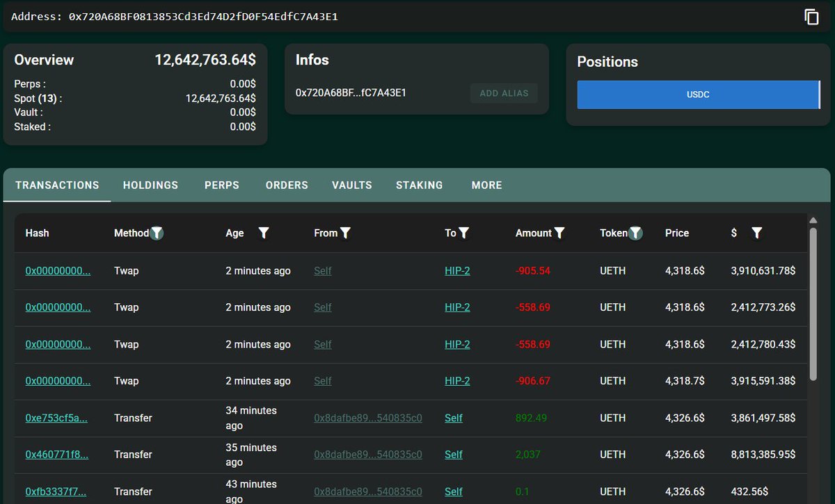This screenshot has height=504, width=835.
Task: Open the 0x460771f8 transaction hash
Action: tap(56, 455)
